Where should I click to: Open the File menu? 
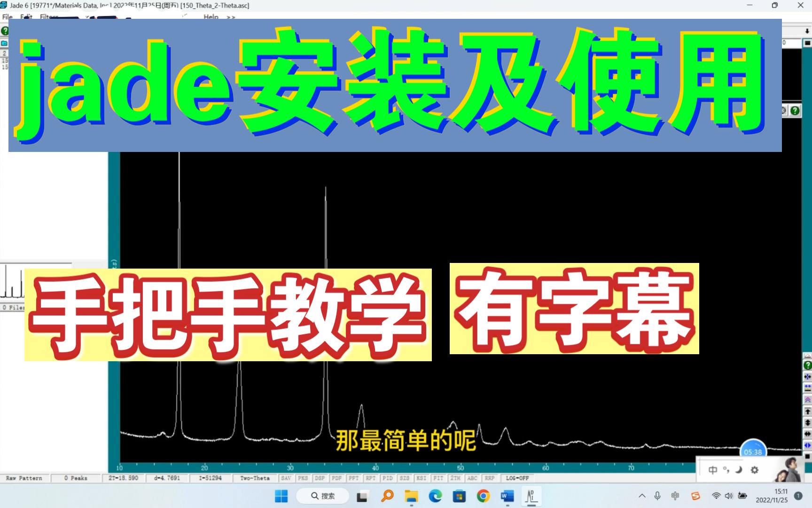point(7,16)
